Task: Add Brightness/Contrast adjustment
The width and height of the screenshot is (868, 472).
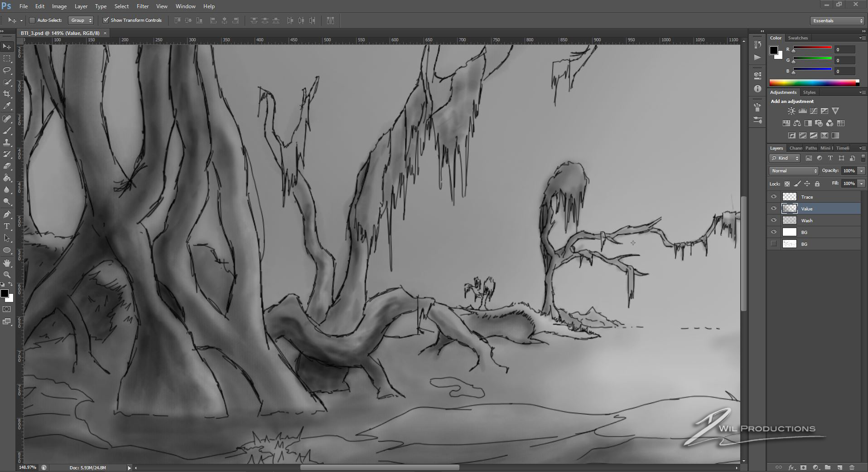Action: [791, 111]
